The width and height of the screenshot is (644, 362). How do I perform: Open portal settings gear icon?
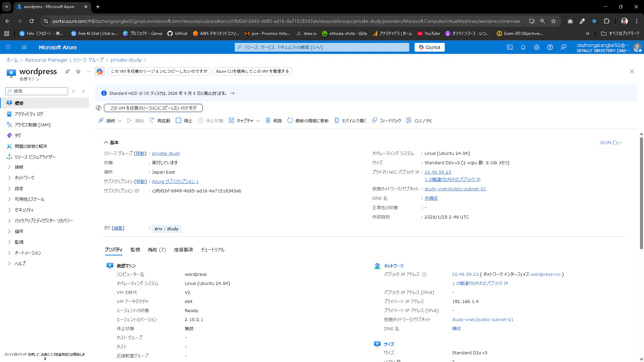pos(536,47)
